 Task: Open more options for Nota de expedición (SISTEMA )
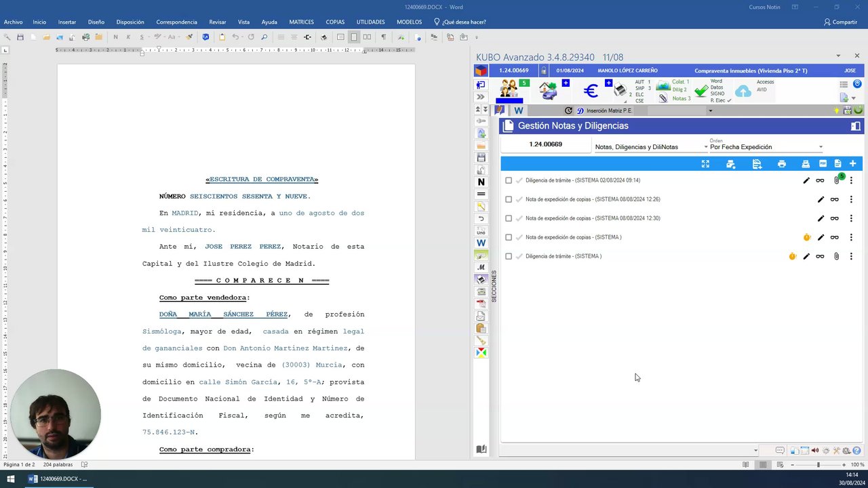click(x=851, y=237)
